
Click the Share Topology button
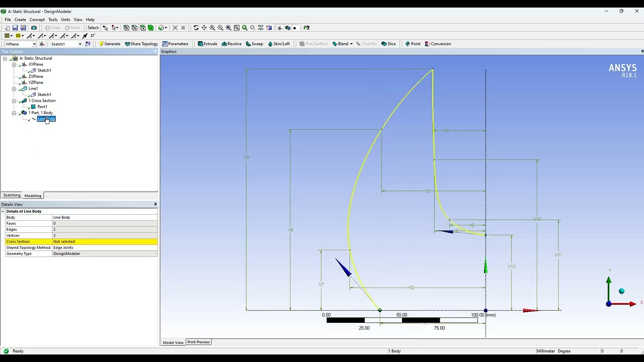141,44
